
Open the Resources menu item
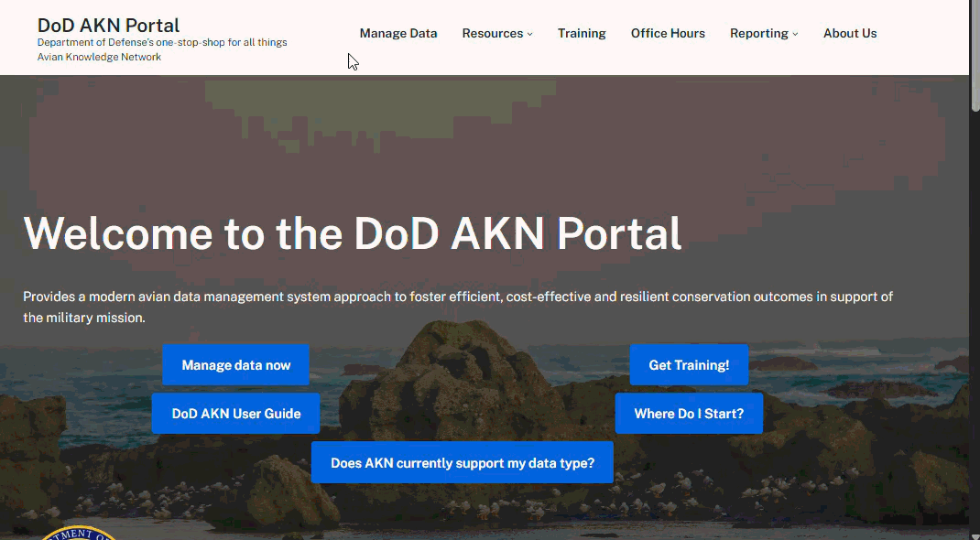(x=493, y=34)
